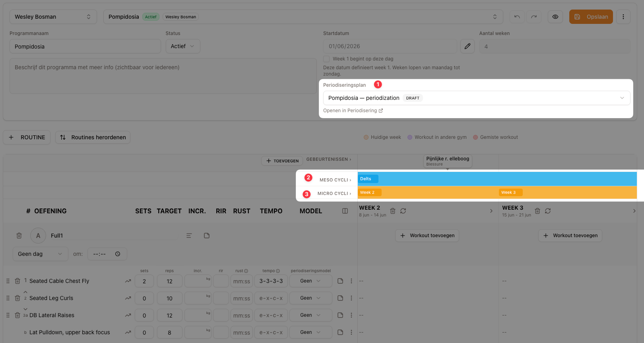This screenshot has width=644, height=343.
Task: Click the pencil icon to edit Startdatum
Action: point(467,46)
